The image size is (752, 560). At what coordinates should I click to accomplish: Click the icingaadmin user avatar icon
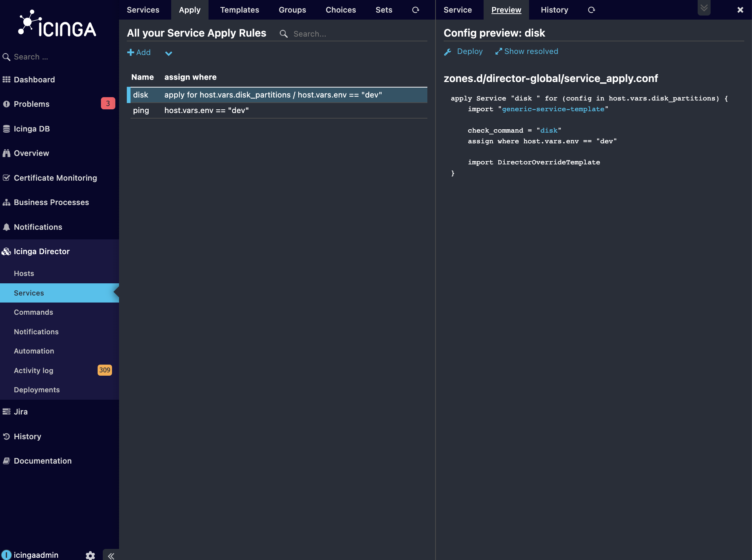click(6, 555)
